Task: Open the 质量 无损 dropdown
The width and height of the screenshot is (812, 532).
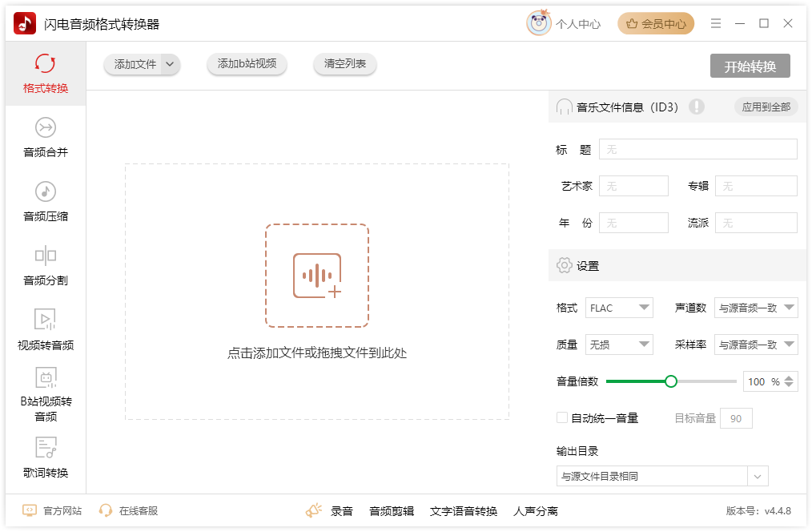Action: tap(619, 345)
